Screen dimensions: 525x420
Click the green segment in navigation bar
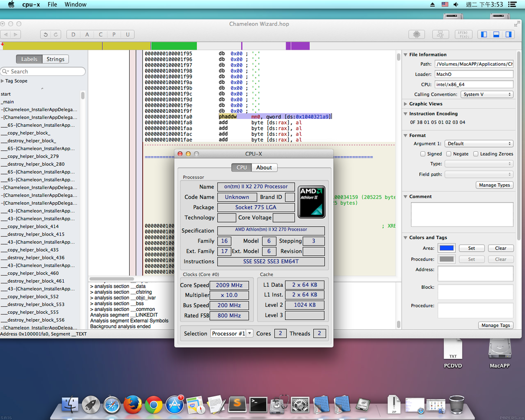pyautogui.click(x=174, y=46)
